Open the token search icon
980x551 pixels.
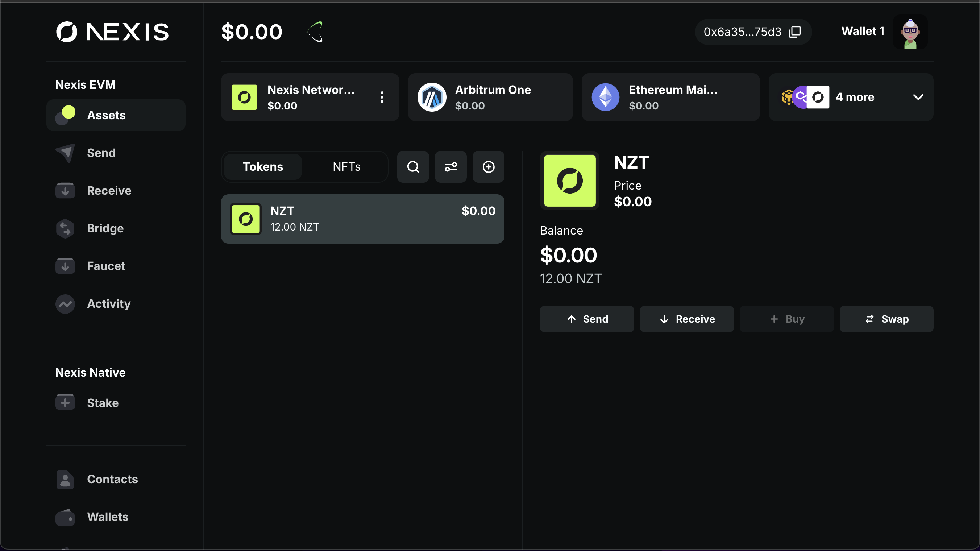coord(413,167)
